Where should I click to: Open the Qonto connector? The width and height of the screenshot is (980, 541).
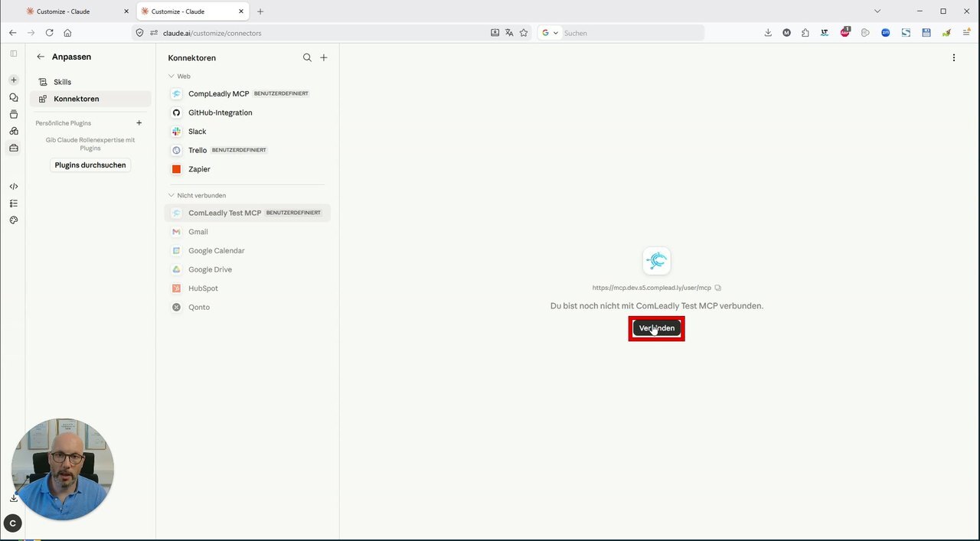coord(247,307)
